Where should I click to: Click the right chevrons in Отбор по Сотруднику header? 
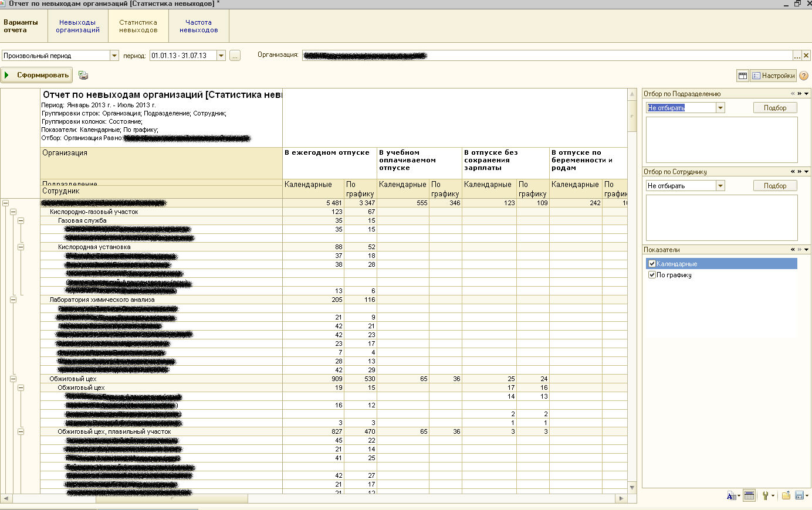point(799,172)
